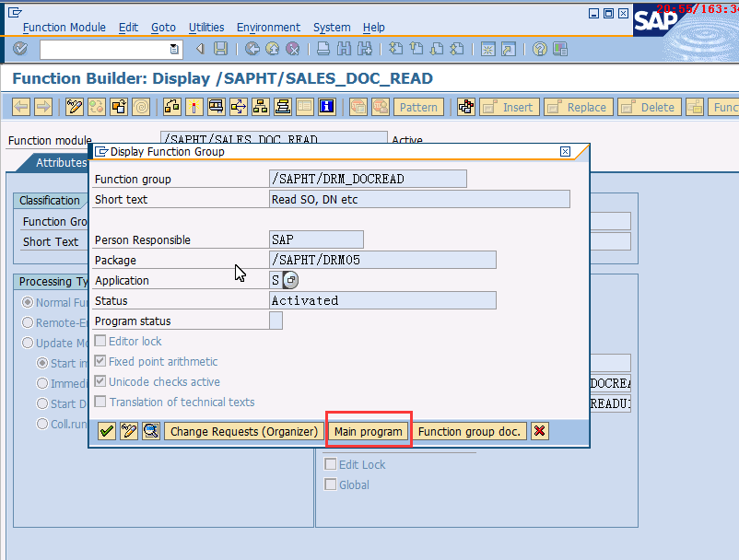Check the Global checkbox
Image resolution: width=739 pixels, height=560 pixels.
pos(329,484)
